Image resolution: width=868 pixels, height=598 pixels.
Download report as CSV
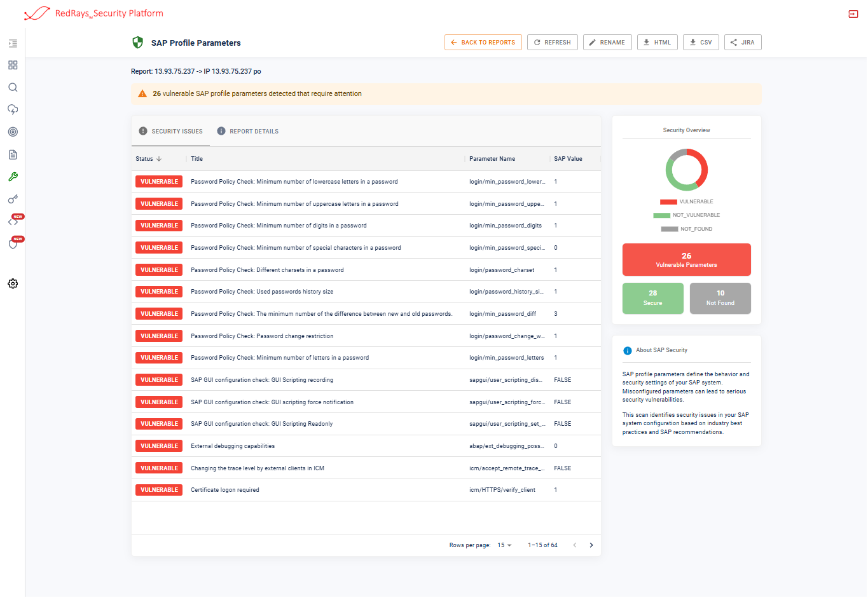[x=701, y=43]
